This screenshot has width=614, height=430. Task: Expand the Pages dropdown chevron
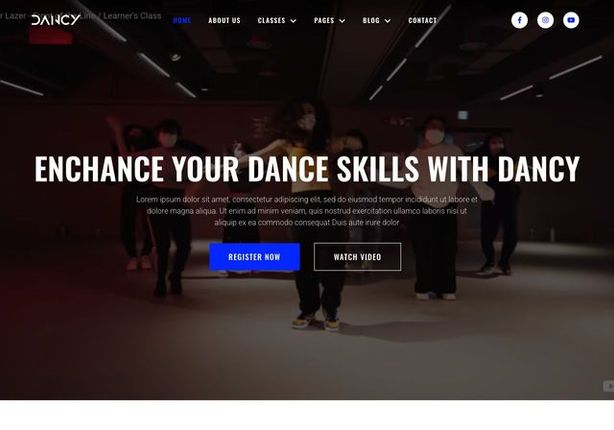tap(342, 21)
